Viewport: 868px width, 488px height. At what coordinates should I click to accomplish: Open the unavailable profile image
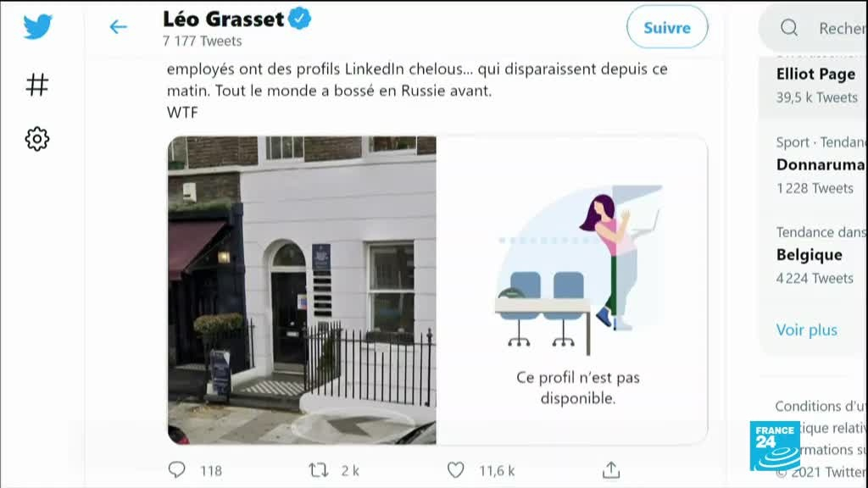(x=572, y=291)
